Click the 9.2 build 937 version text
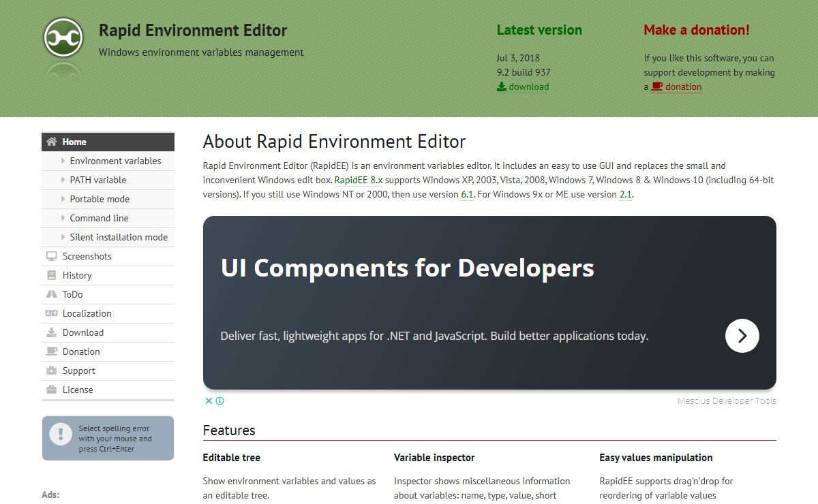Screen dimensions: 818x504 tap(524, 72)
